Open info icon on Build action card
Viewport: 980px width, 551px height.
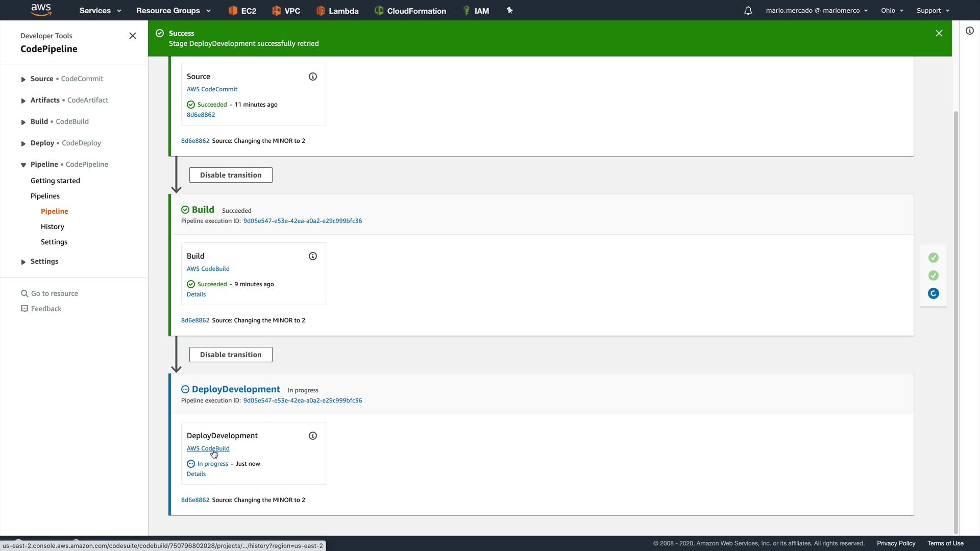[313, 256]
